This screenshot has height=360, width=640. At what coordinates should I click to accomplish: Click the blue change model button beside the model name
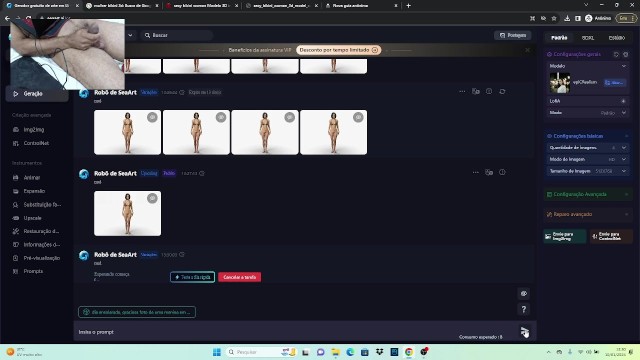pyautogui.click(x=615, y=82)
